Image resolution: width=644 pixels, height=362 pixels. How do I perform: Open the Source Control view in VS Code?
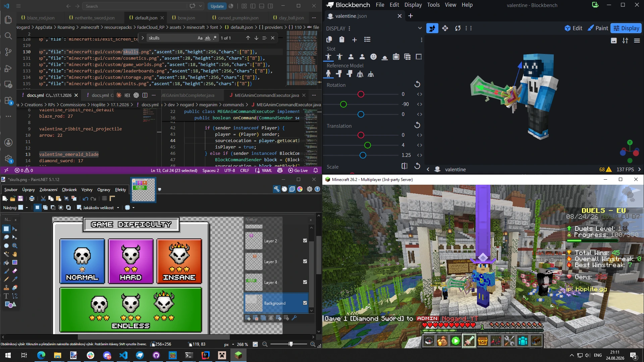point(8,52)
